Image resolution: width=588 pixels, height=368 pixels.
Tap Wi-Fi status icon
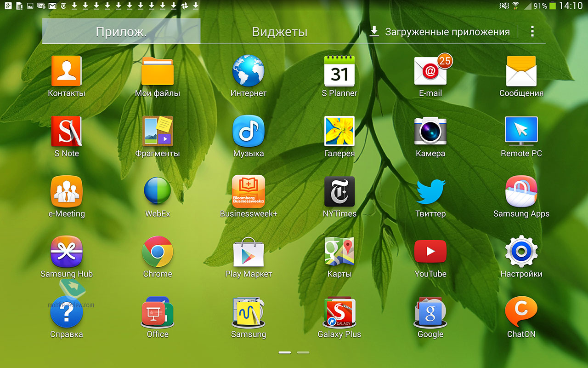[515, 6]
